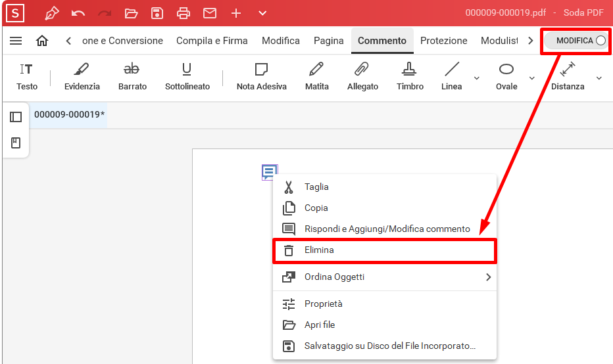
Task: Choose Elimina to delete the comment
Action: (x=385, y=250)
